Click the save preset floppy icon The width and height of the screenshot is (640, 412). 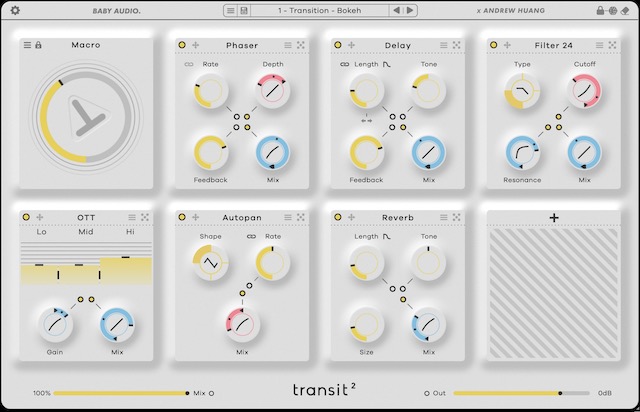(x=244, y=11)
